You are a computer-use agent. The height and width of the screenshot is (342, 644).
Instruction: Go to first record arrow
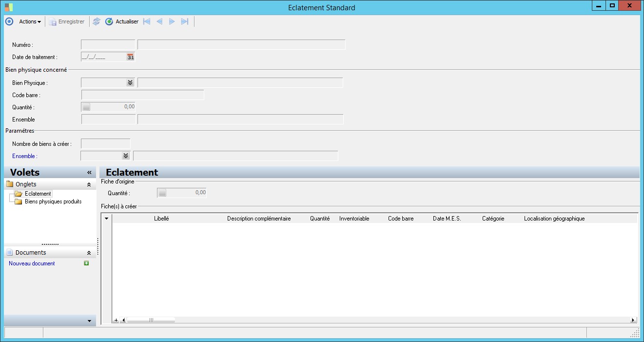pos(147,21)
